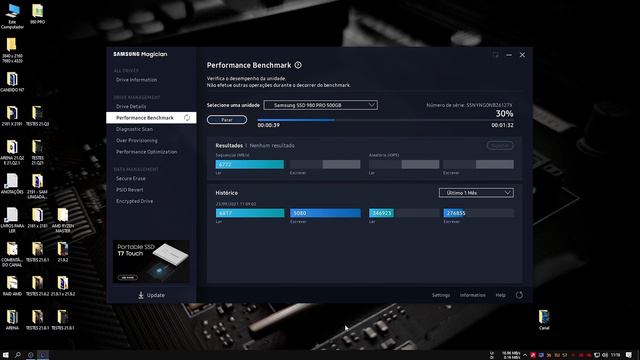Viewport: 640px width, 360px height.
Task: Click the SAMSUNG Magician logo
Action: pyautogui.click(x=140, y=54)
